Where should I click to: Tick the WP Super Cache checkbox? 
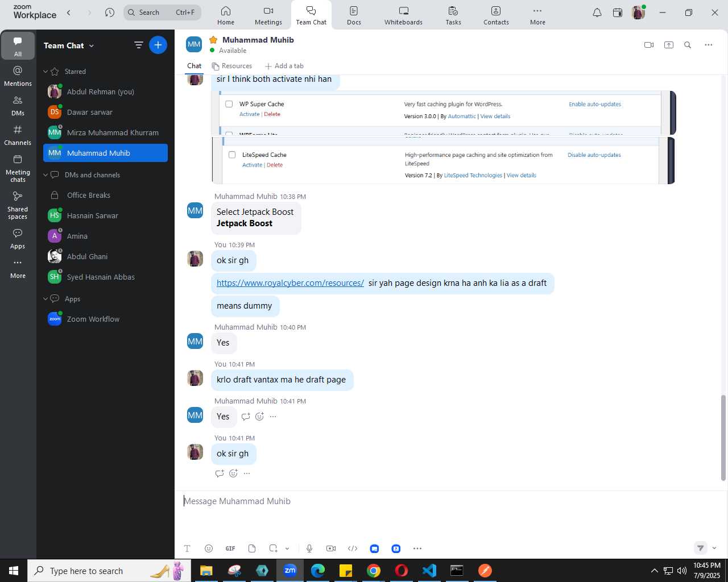pos(229,104)
